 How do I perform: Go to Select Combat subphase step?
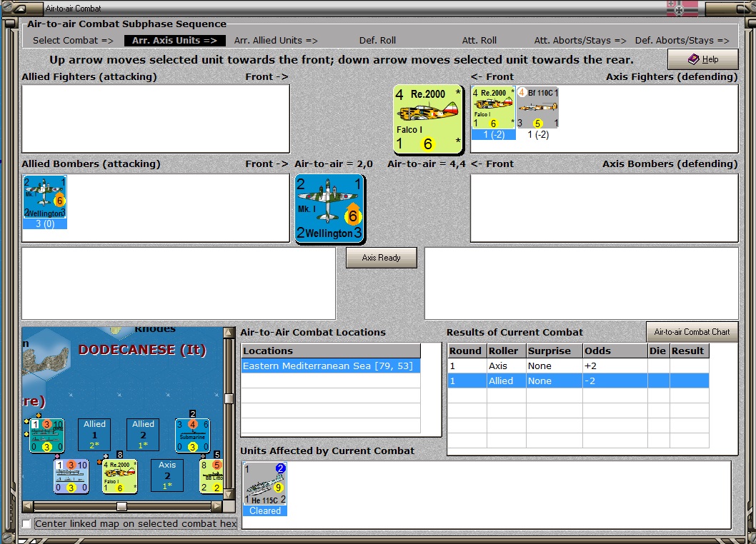click(x=74, y=41)
